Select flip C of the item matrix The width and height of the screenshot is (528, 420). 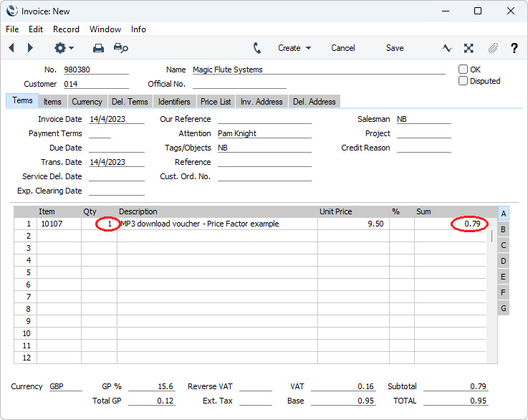click(x=503, y=245)
